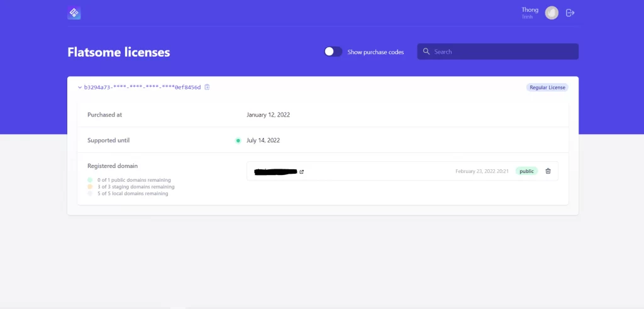Click the logout icon

[570, 13]
